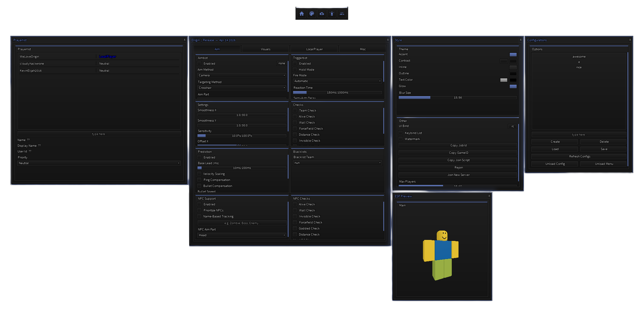Toggle the Watermark option in Style
The width and height of the screenshot is (644, 317).
click(x=400, y=139)
